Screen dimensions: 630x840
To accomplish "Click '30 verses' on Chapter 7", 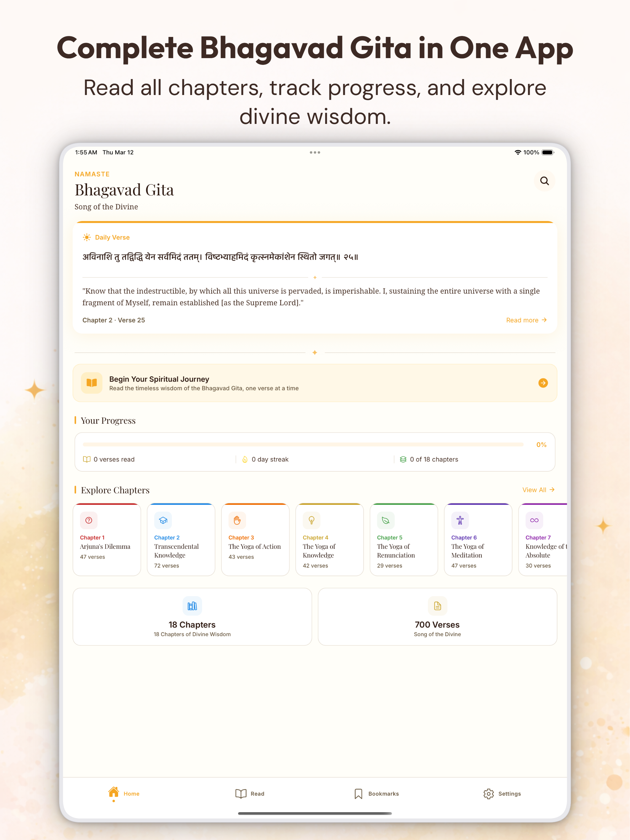I will pos(538,565).
